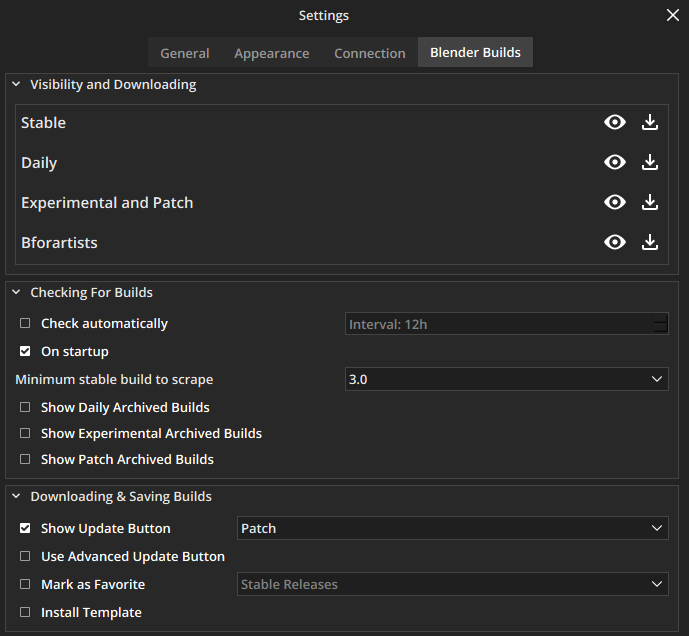The width and height of the screenshot is (689, 636).
Task: Open the Appearance tab
Action: [271, 53]
